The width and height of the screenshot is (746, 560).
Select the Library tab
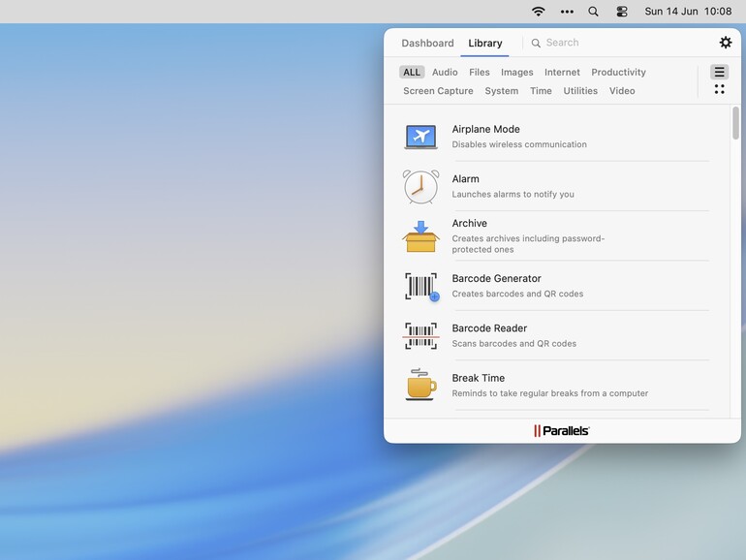point(484,43)
